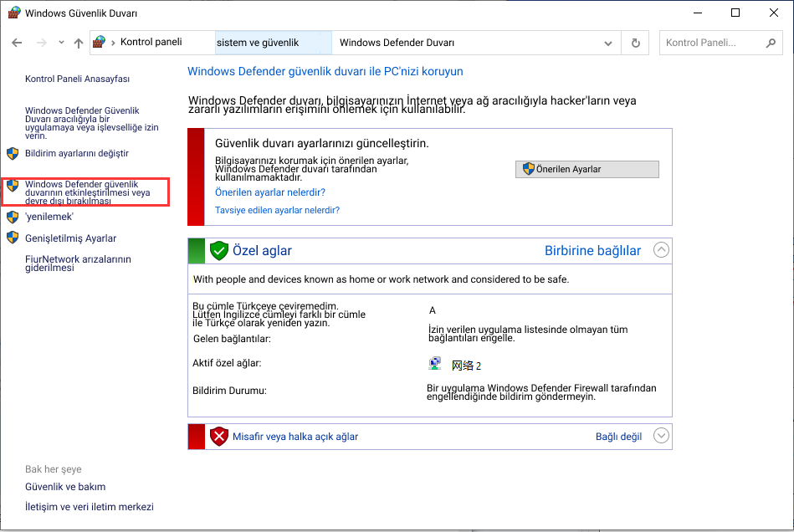The width and height of the screenshot is (794, 532).
Task: Click the search magnifier icon
Action: click(771, 43)
